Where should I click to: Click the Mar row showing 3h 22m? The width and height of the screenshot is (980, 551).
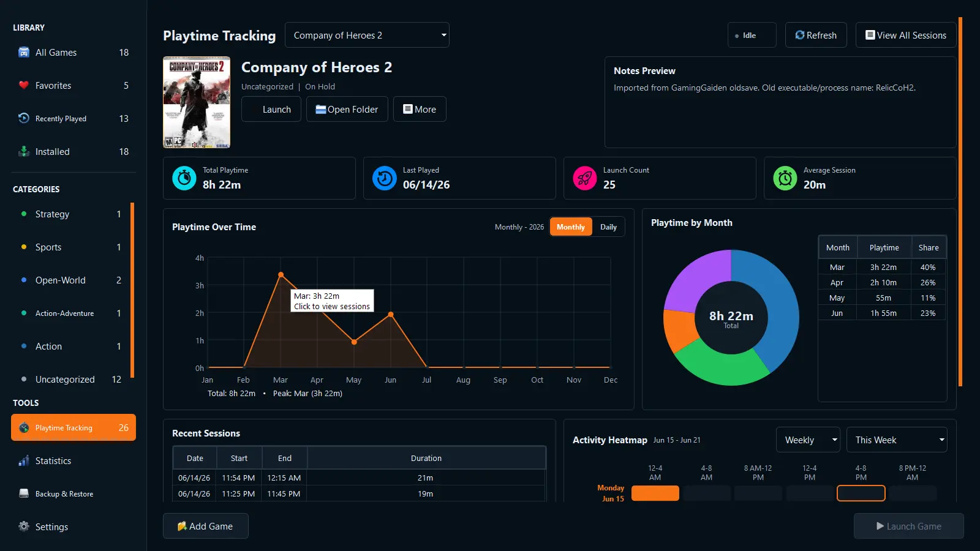(x=883, y=267)
